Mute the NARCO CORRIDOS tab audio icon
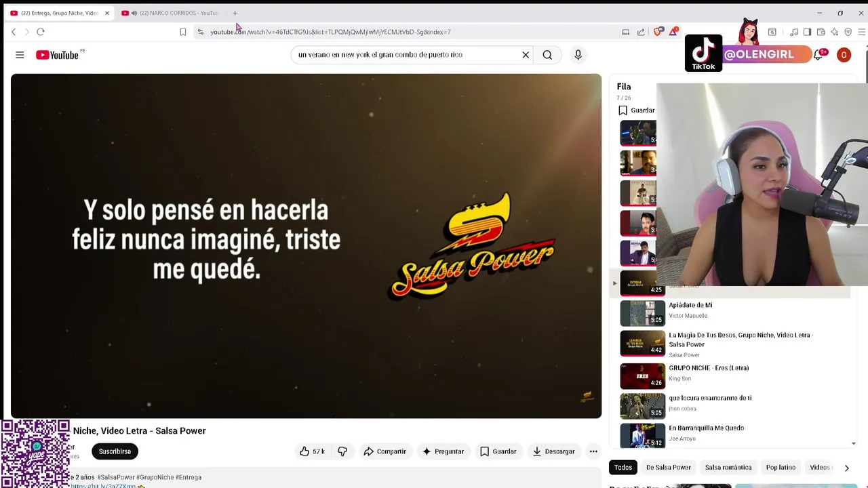The width and height of the screenshot is (868, 488). tap(134, 13)
